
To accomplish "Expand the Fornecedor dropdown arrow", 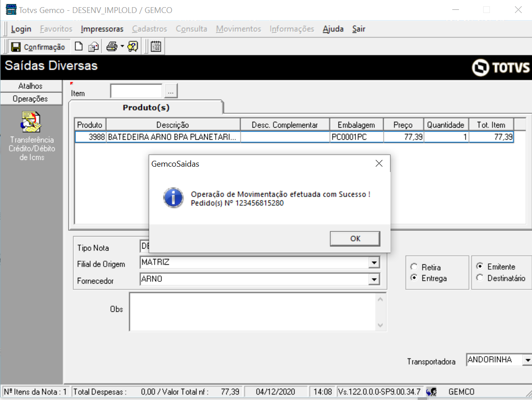I will click(x=374, y=279).
